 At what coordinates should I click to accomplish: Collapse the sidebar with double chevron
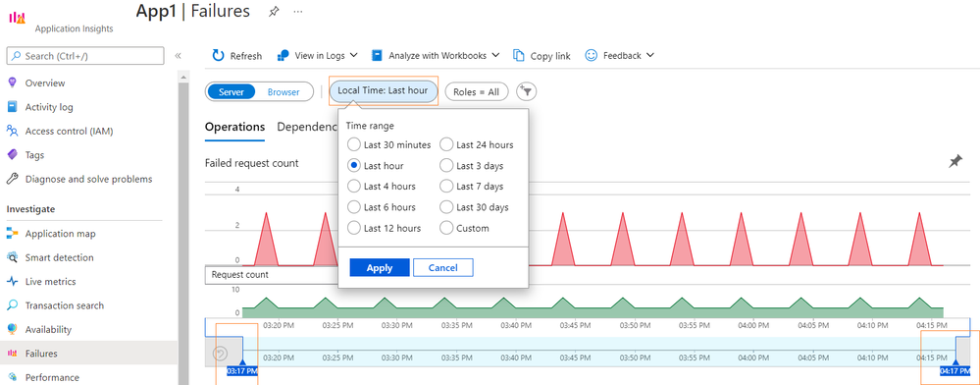(x=178, y=56)
